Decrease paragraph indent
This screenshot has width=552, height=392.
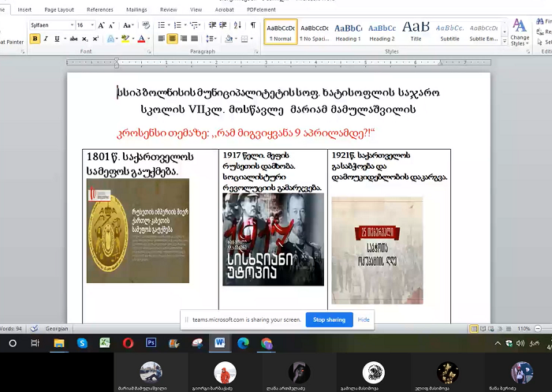tap(212, 25)
